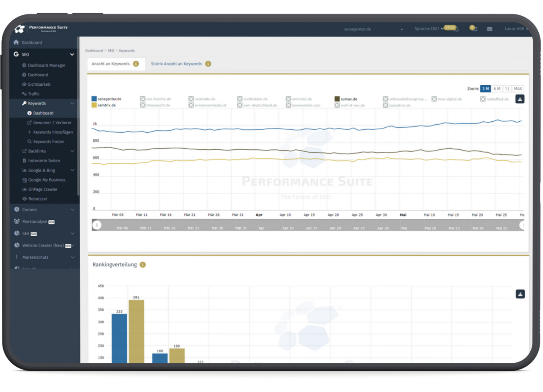Viewport: 543px width, 392px height.
Task: Click info icon next to Sistrix Anzahl an Keywords
Action: pos(208,64)
